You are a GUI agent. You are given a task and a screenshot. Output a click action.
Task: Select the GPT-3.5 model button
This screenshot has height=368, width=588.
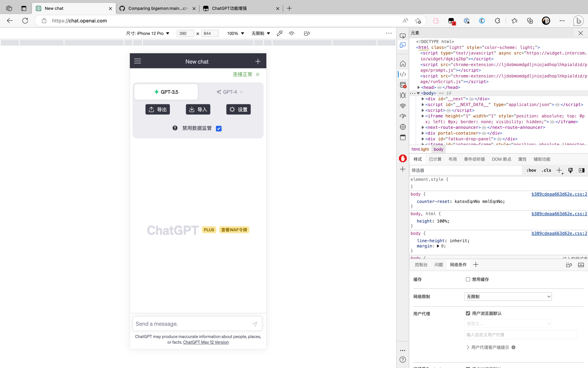[x=166, y=92]
